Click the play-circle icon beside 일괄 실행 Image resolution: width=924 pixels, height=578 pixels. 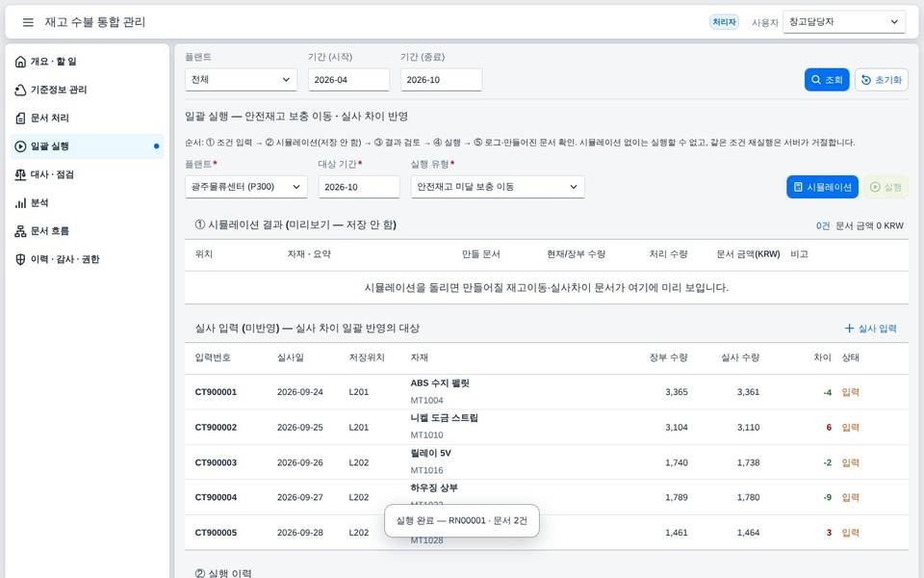20,146
